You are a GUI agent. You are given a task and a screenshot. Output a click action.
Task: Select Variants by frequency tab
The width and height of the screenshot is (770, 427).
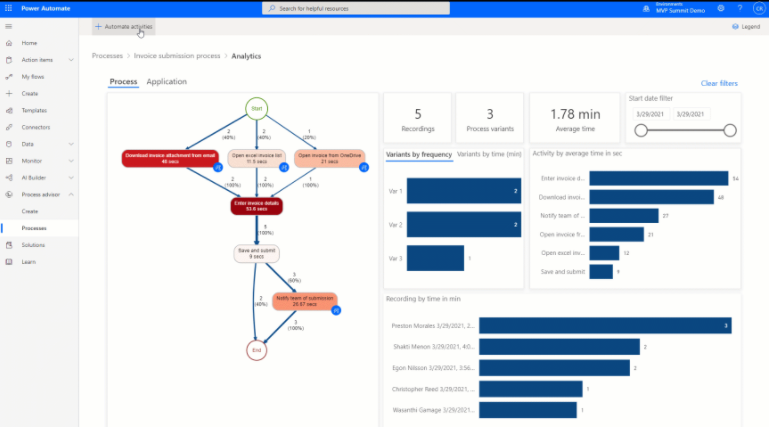pos(419,154)
